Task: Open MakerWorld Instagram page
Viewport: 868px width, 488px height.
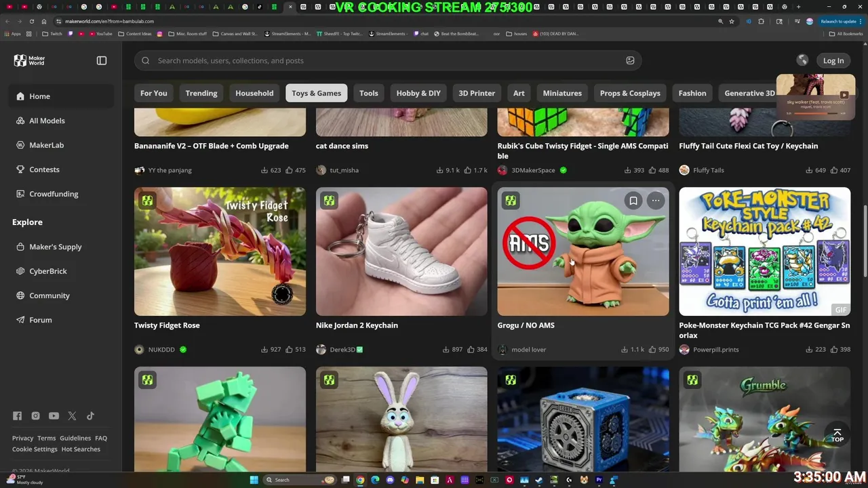Action: pyautogui.click(x=35, y=415)
